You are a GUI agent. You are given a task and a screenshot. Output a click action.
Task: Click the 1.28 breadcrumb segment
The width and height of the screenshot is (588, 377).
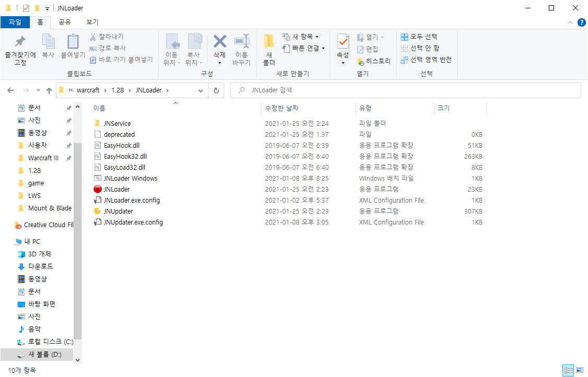[x=118, y=90]
